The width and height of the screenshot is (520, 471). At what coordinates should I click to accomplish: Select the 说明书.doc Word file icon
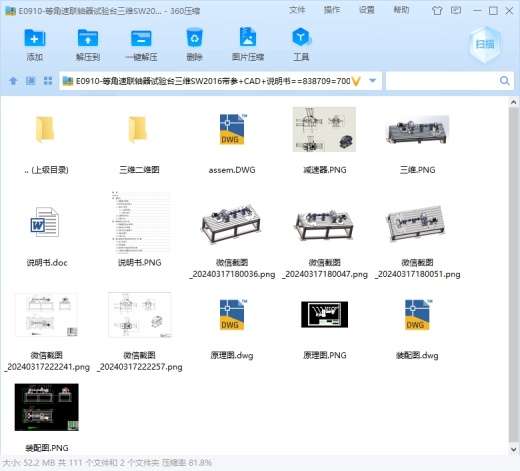point(45,222)
